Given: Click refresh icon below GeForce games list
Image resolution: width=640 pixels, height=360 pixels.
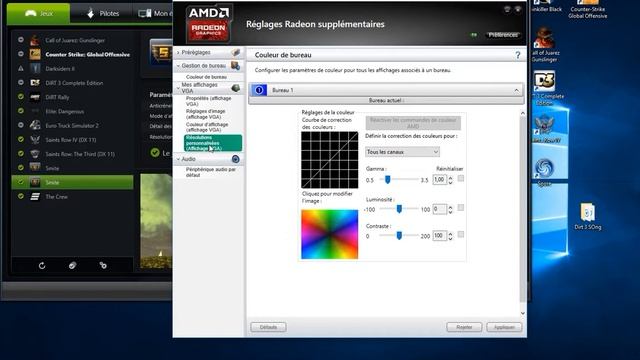Looking at the screenshot, I should pyautogui.click(x=42, y=265).
